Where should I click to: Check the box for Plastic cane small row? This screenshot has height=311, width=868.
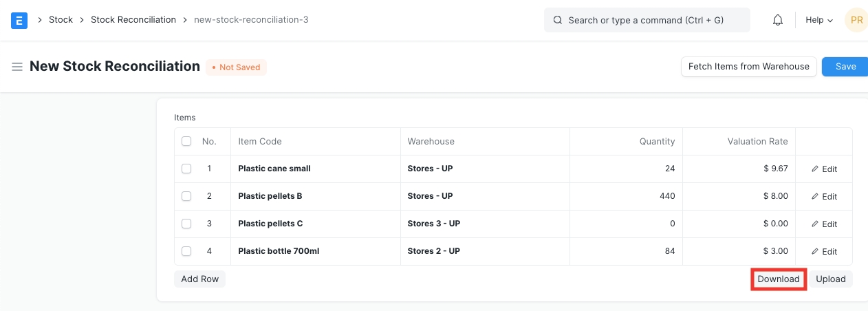(186, 169)
